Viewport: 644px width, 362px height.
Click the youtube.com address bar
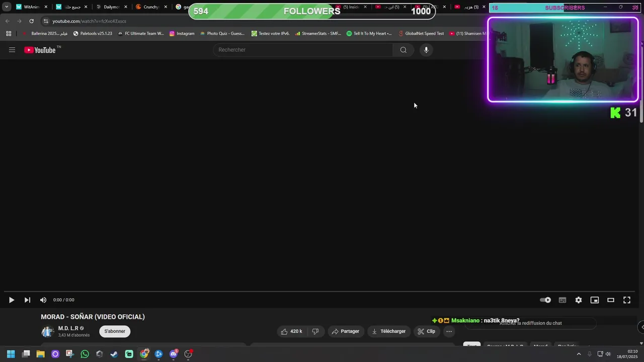pos(262,21)
